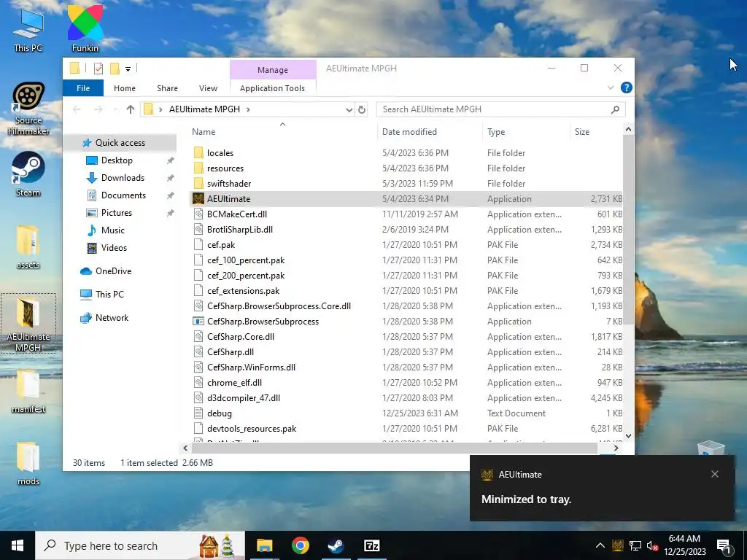This screenshot has height=560, width=747.
Task: Dismiss the AEUltimate notification
Action: point(715,474)
